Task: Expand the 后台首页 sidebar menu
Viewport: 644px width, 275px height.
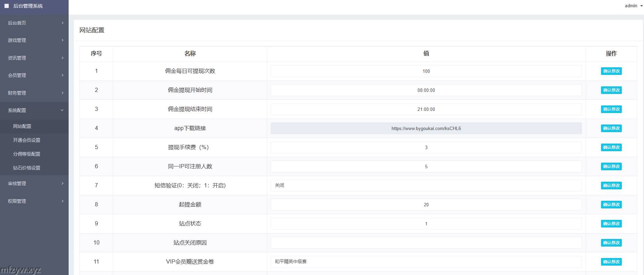Action: coord(34,23)
